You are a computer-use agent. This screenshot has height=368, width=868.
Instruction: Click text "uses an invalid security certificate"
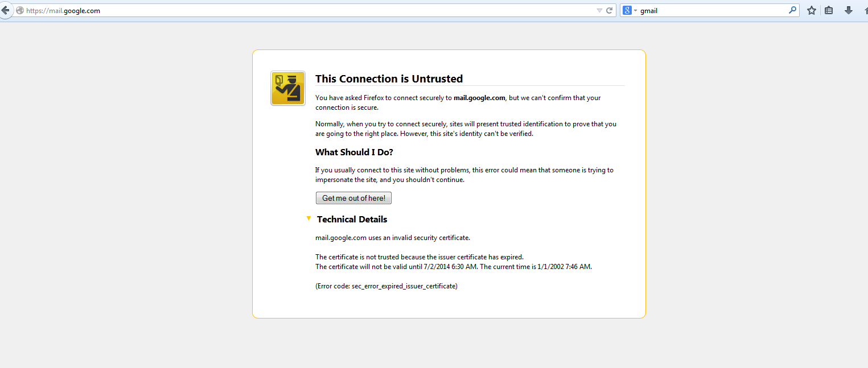click(419, 238)
